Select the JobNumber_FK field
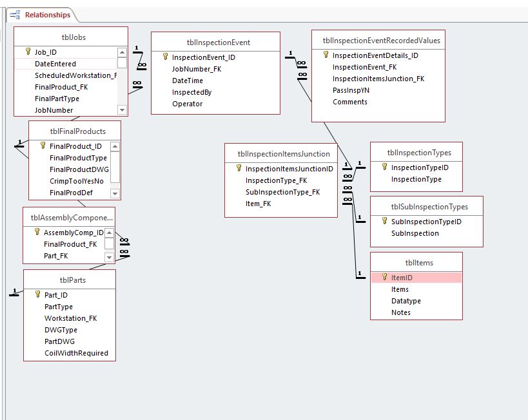Image resolution: width=528 pixels, height=420 pixels. 197,69
